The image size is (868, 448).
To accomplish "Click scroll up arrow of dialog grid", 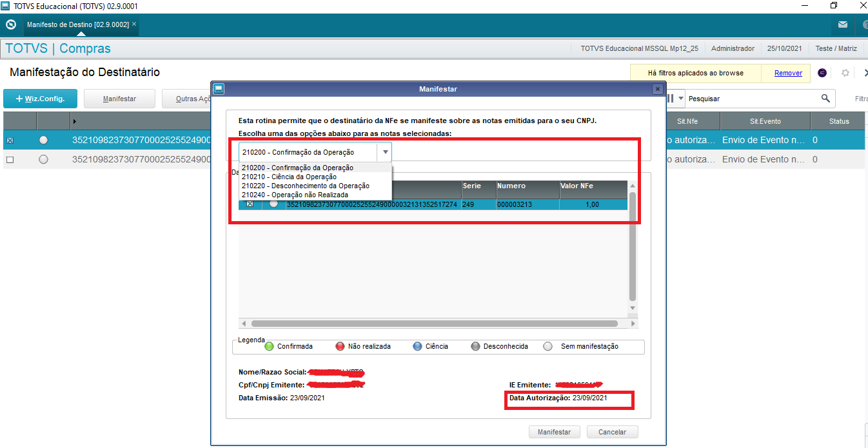I will 633,186.
